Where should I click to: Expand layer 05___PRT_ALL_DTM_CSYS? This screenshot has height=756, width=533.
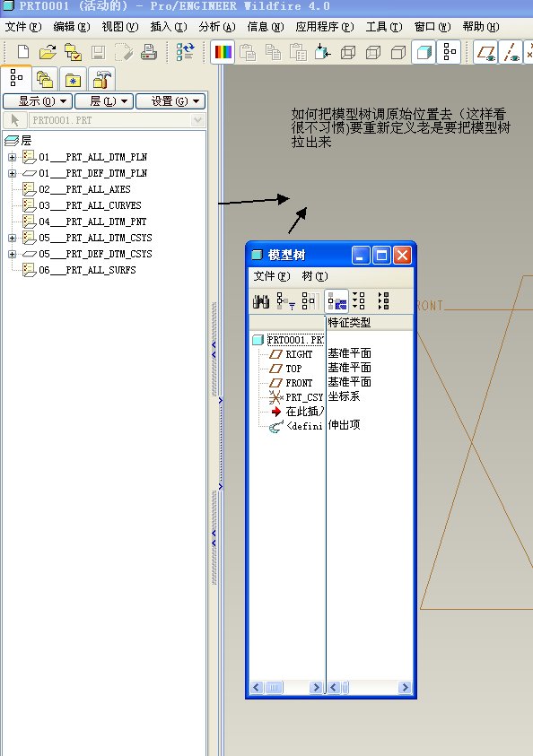12,238
